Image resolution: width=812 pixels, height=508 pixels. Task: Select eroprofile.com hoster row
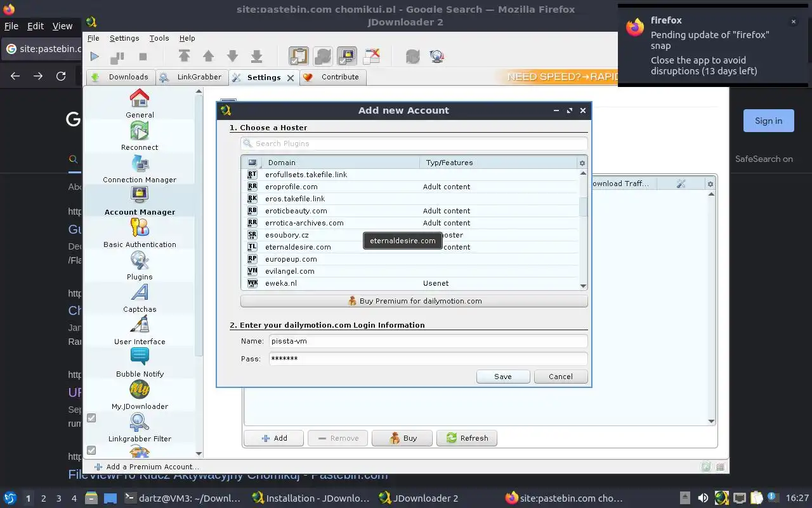(x=410, y=187)
